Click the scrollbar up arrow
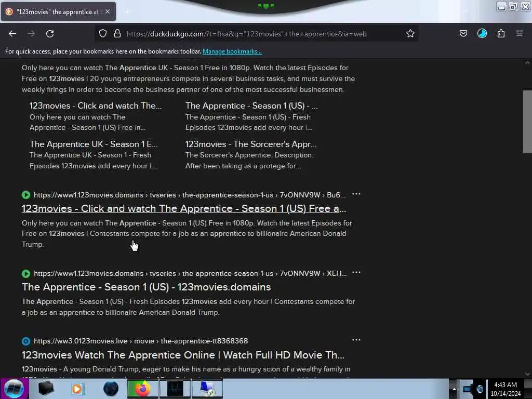532x399 pixels. pos(527,63)
